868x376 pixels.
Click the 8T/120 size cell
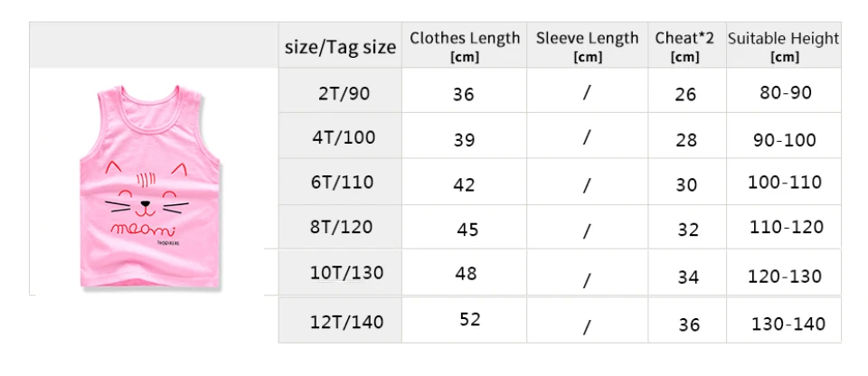click(340, 227)
